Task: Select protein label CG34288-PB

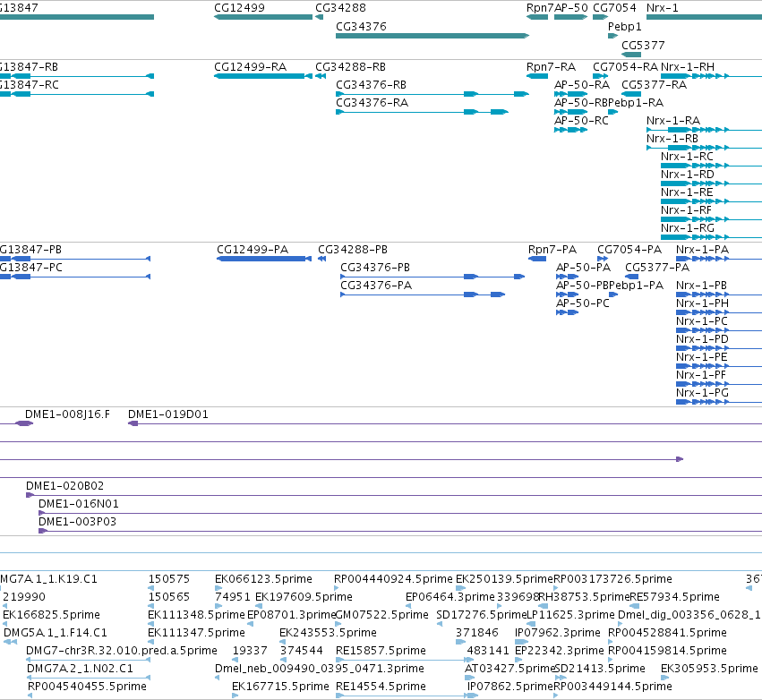Action: point(353,250)
